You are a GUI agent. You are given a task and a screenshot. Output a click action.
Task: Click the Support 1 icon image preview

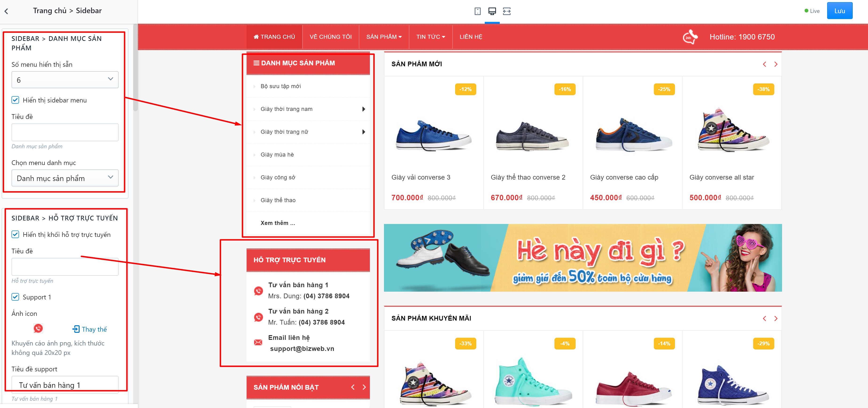(38, 328)
